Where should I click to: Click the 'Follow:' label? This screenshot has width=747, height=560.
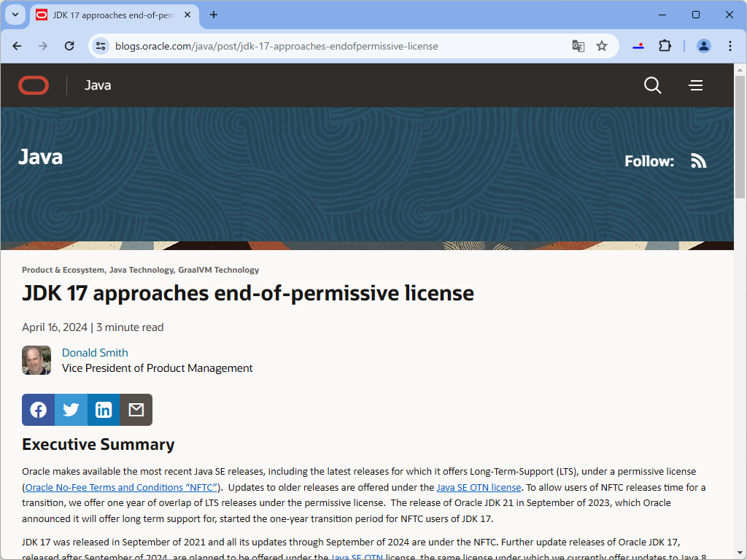[649, 161]
